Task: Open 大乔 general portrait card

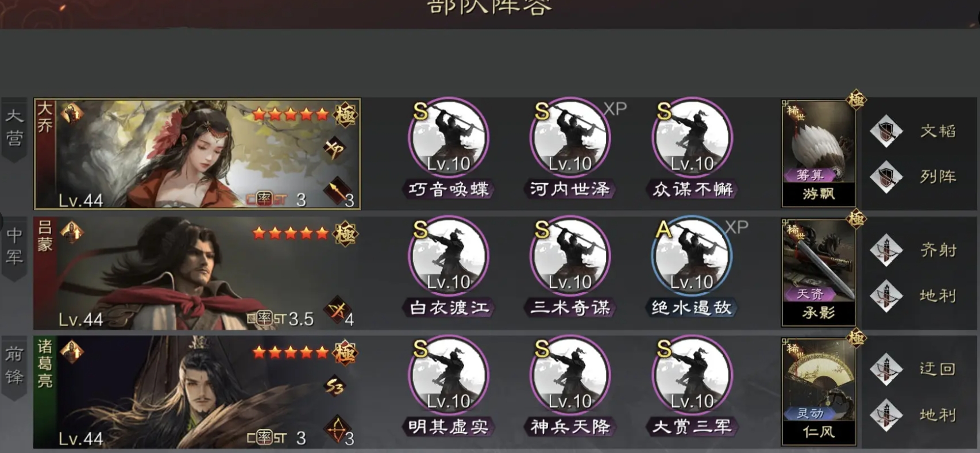Action: [197, 153]
